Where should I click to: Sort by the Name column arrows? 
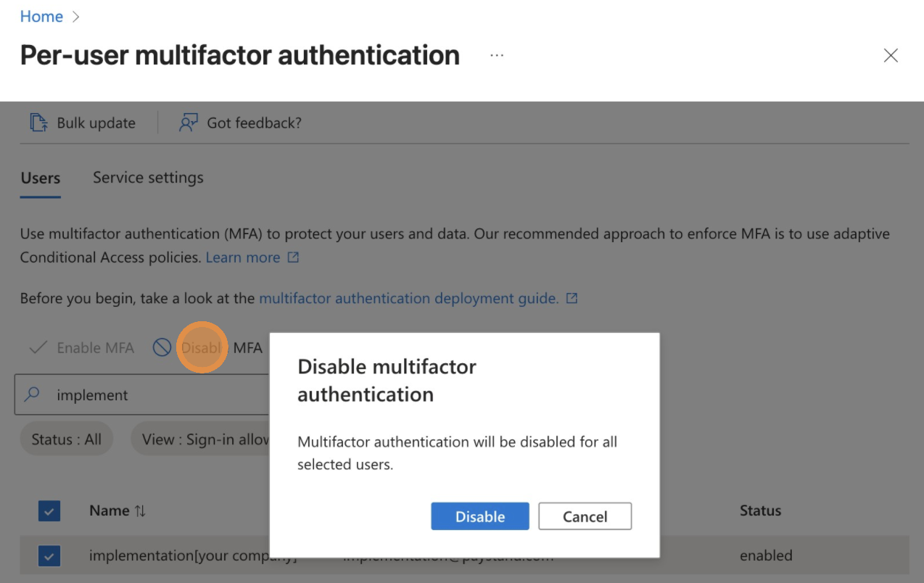[x=140, y=511]
